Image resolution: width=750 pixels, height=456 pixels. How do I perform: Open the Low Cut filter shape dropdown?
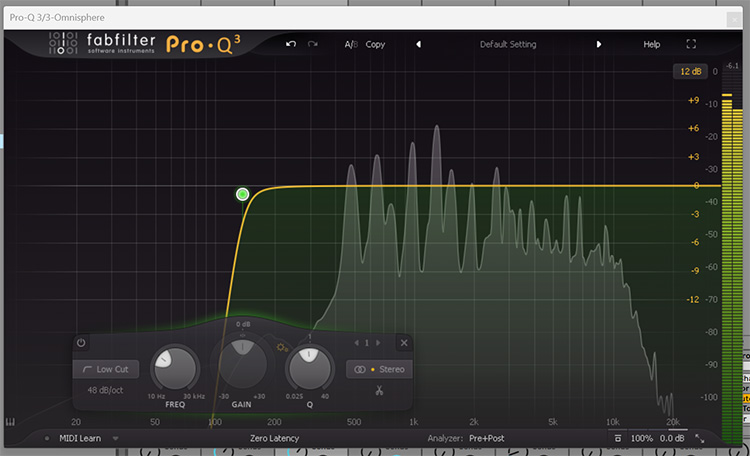tap(106, 369)
